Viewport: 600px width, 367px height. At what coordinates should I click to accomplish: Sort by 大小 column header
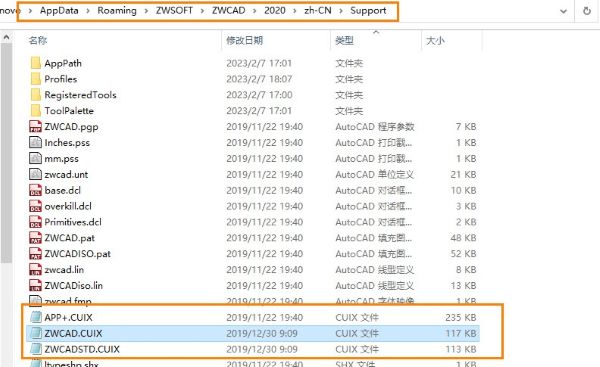(435, 40)
